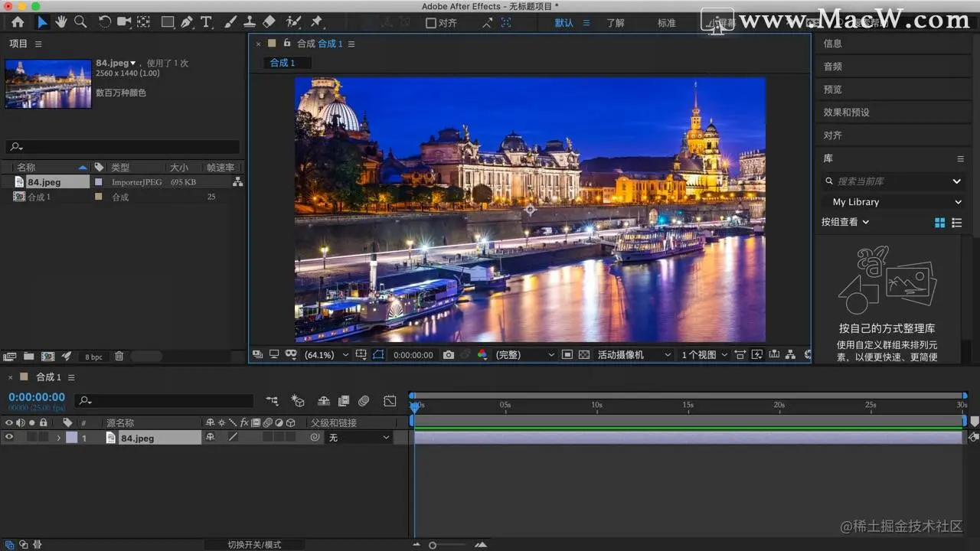Image resolution: width=980 pixels, height=551 pixels.
Task: Open show channel color icon in viewer
Action: 482,355
